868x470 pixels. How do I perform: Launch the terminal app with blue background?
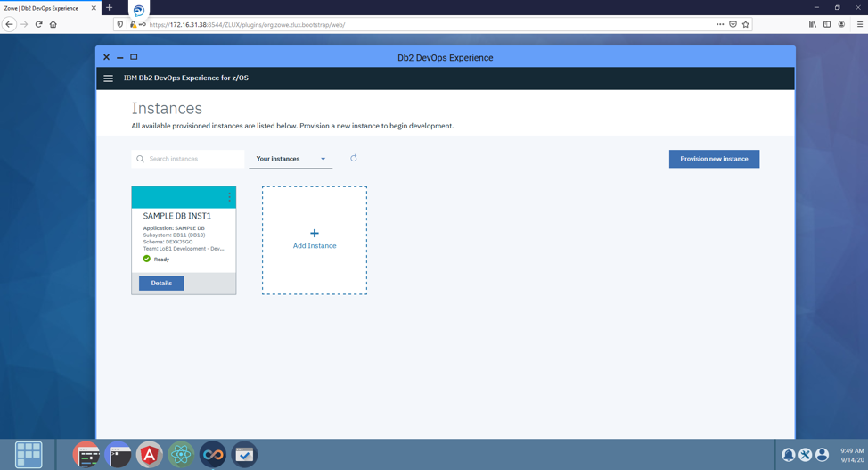118,455
